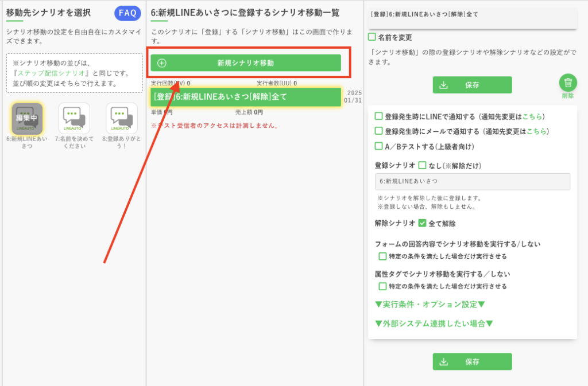Select the 6:新規LINEあいさつ scenario icon
Image resolution: width=588 pixels, height=386 pixels.
tap(27, 119)
